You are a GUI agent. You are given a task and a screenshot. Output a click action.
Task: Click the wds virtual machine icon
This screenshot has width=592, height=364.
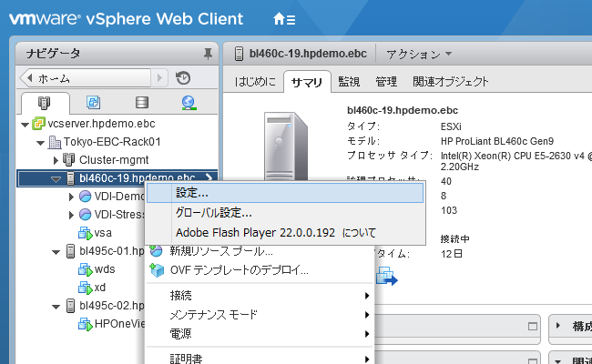click(86, 269)
